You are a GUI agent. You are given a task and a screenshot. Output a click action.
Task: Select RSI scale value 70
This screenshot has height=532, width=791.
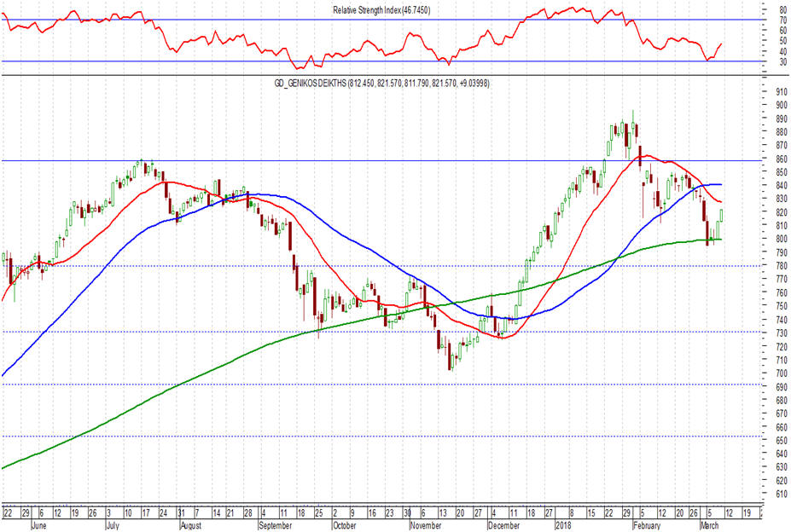point(783,20)
